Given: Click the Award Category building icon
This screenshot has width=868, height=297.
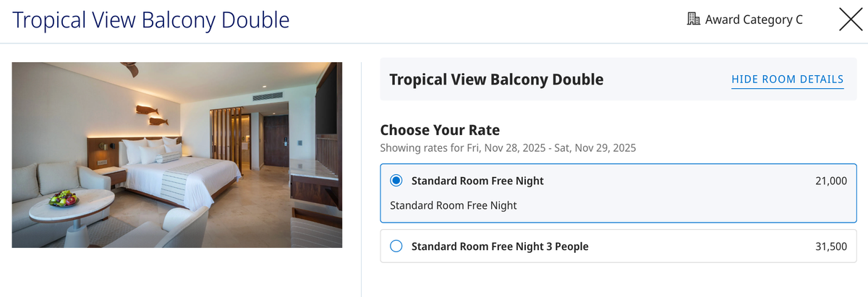Looking at the screenshot, I should pyautogui.click(x=693, y=20).
